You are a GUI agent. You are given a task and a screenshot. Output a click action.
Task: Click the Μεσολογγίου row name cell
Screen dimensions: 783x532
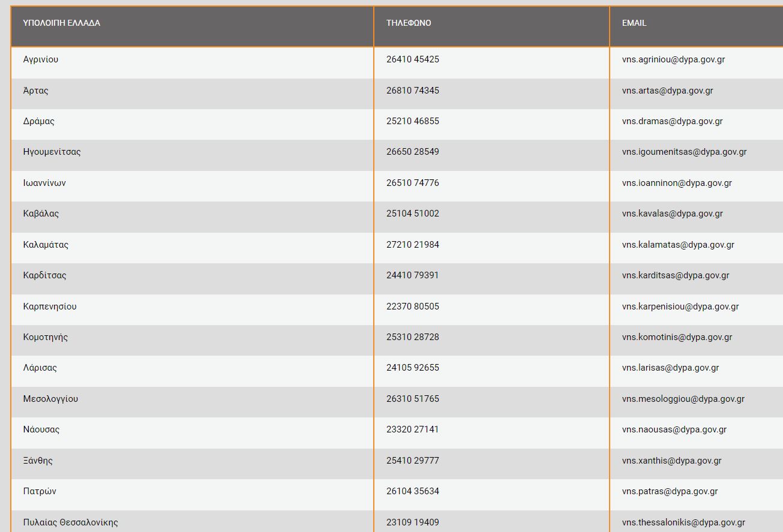50,399
